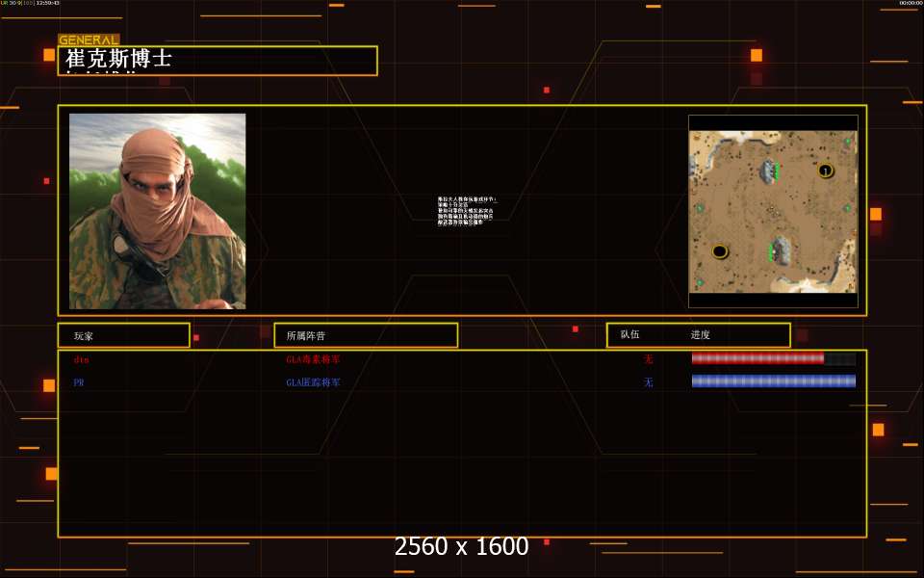Click start position marker 1 on map

[825, 171]
